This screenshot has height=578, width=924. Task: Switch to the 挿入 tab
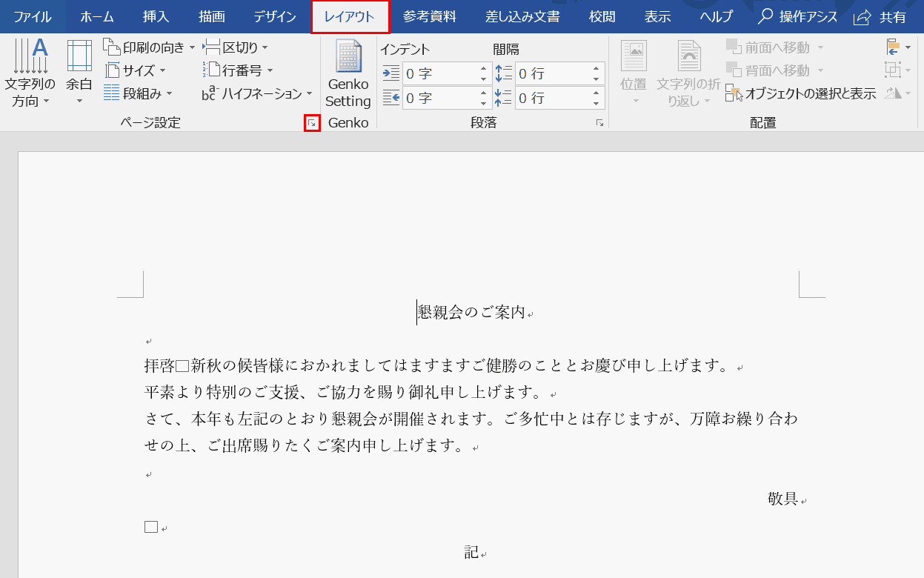point(156,16)
